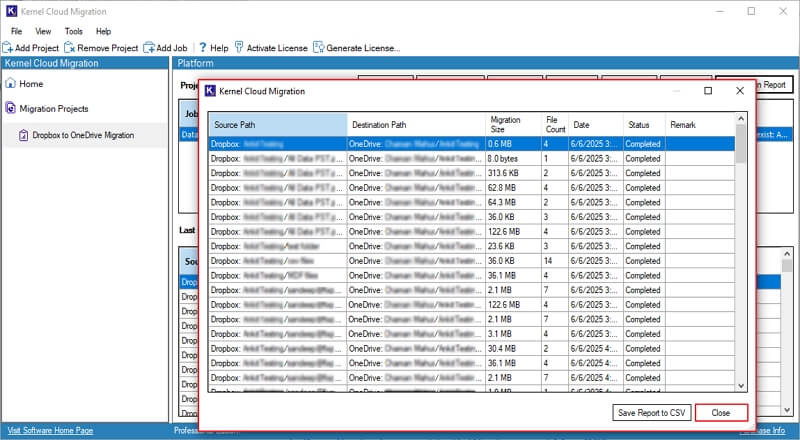Open the File menu
The image size is (800, 440).
point(16,31)
